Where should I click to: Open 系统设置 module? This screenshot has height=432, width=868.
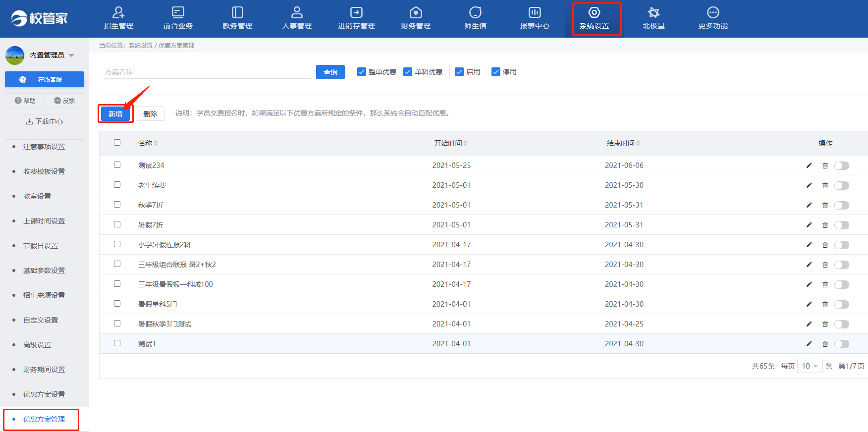[594, 18]
